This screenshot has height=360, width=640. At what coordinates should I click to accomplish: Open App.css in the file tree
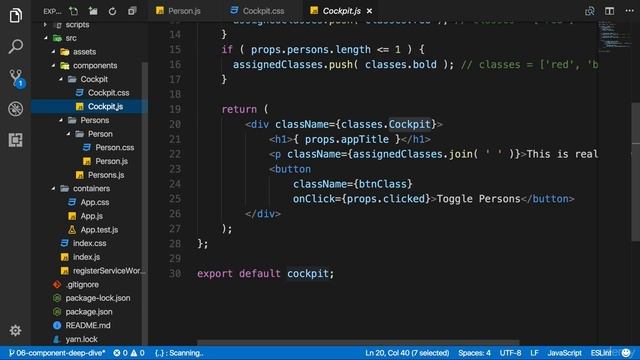(94, 202)
